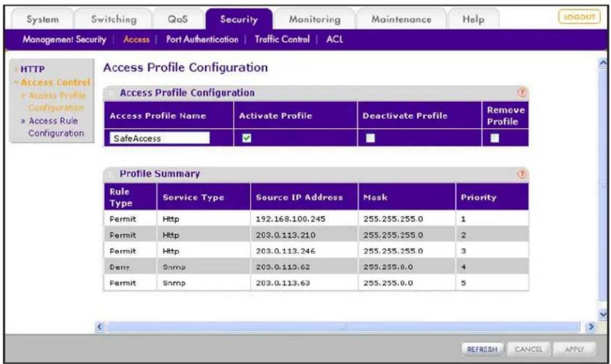Click the Rule Type column header

click(x=130, y=197)
